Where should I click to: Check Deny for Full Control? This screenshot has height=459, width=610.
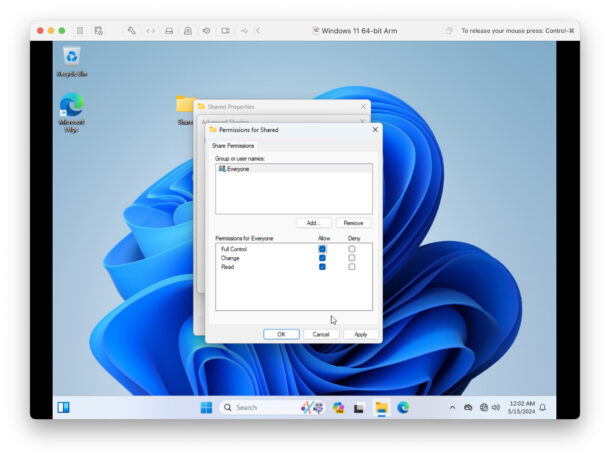click(351, 249)
